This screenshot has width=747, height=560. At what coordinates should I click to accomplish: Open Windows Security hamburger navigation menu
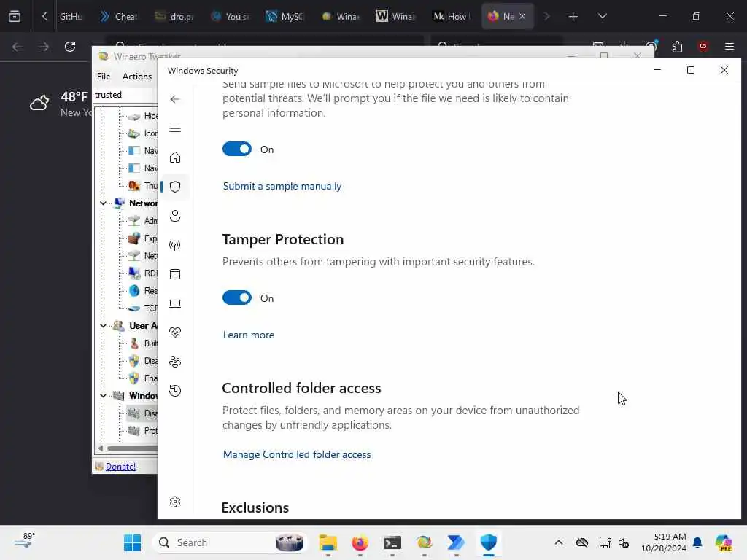coord(175,128)
